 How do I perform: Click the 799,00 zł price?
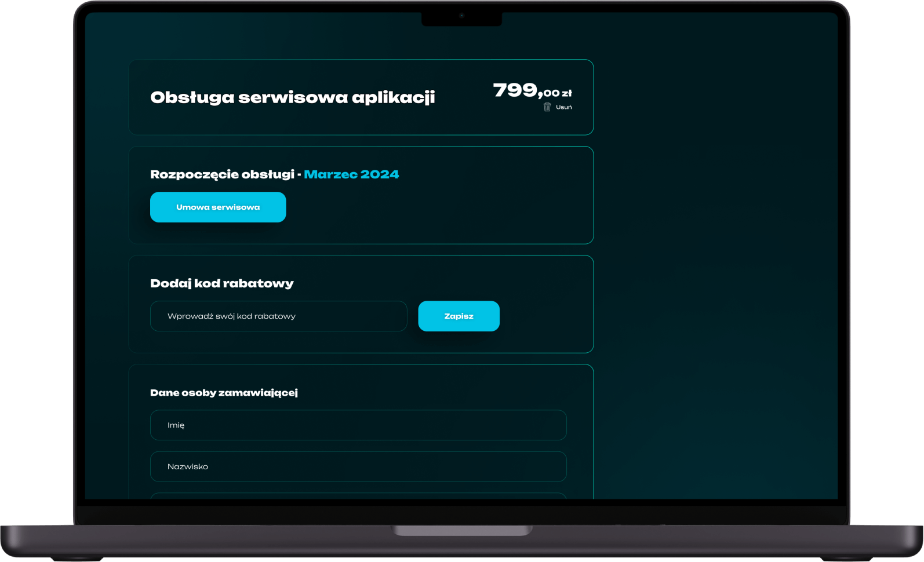(x=533, y=90)
